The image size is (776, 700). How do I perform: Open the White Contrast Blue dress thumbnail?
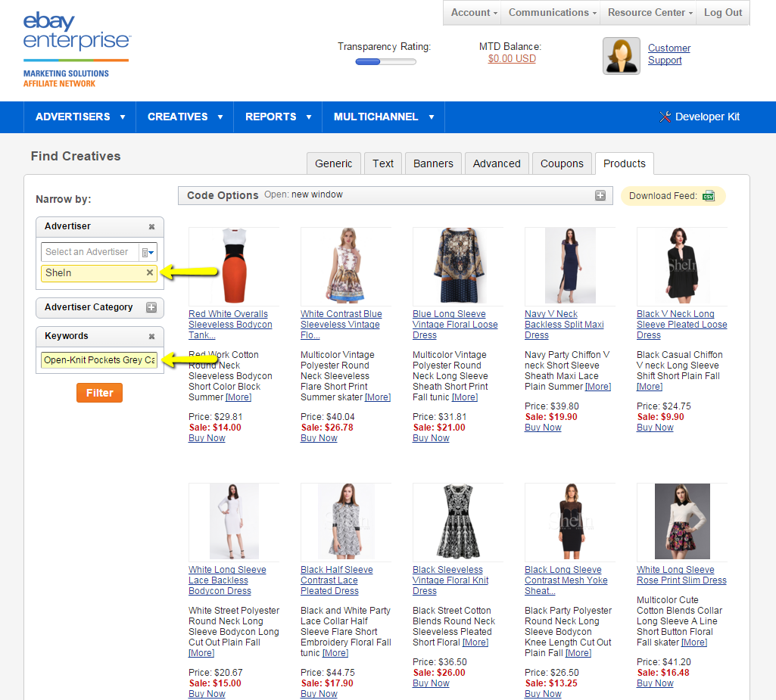pyautogui.click(x=346, y=266)
